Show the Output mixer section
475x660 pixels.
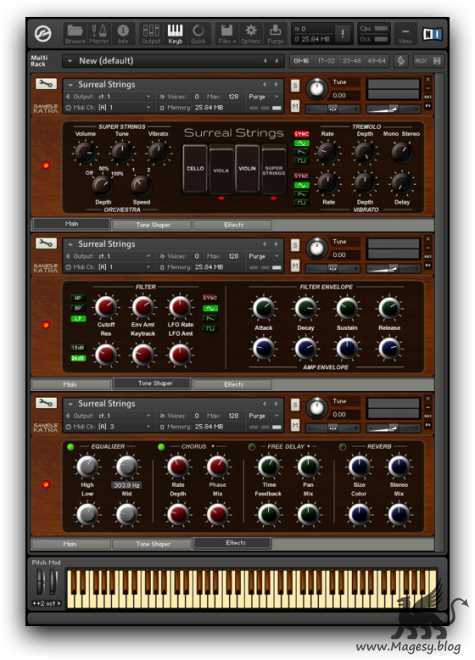(151, 34)
